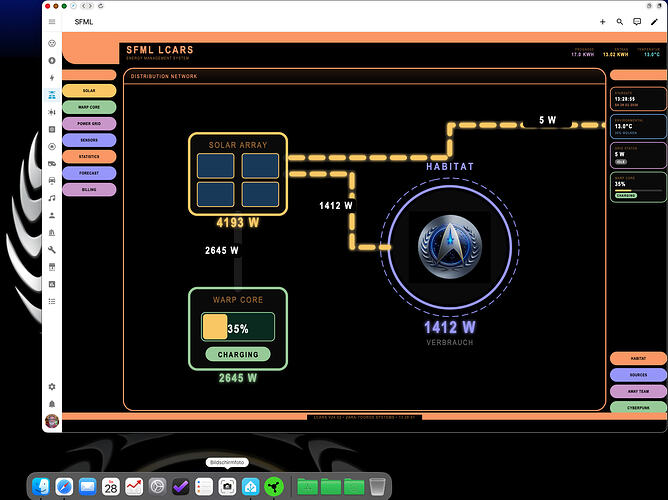Open the music note sidebar icon
The width and height of the screenshot is (668, 500).
tap(52, 198)
